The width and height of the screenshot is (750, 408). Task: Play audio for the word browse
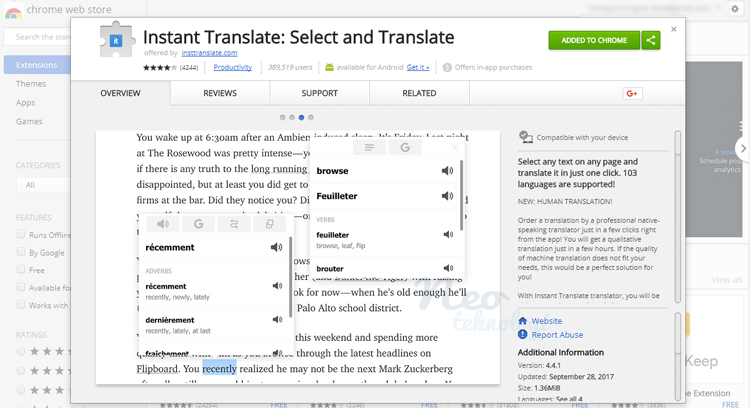[x=447, y=171]
